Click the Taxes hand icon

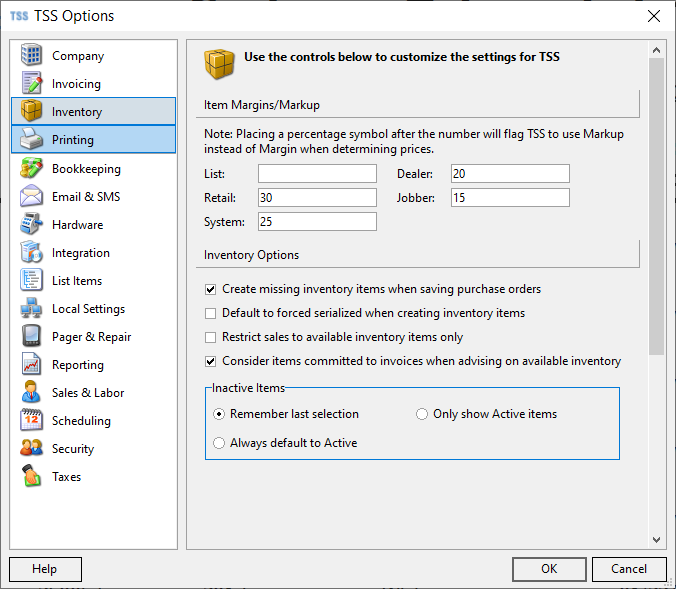point(31,476)
